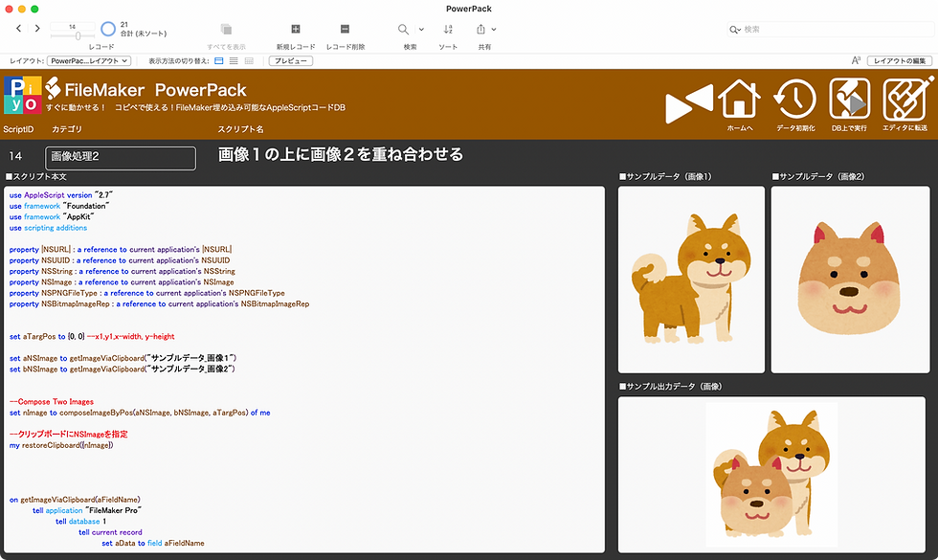Screen dimensions: 938x560
Task: Click the 'use framework "AppKit"' line
Action: click(52, 216)
